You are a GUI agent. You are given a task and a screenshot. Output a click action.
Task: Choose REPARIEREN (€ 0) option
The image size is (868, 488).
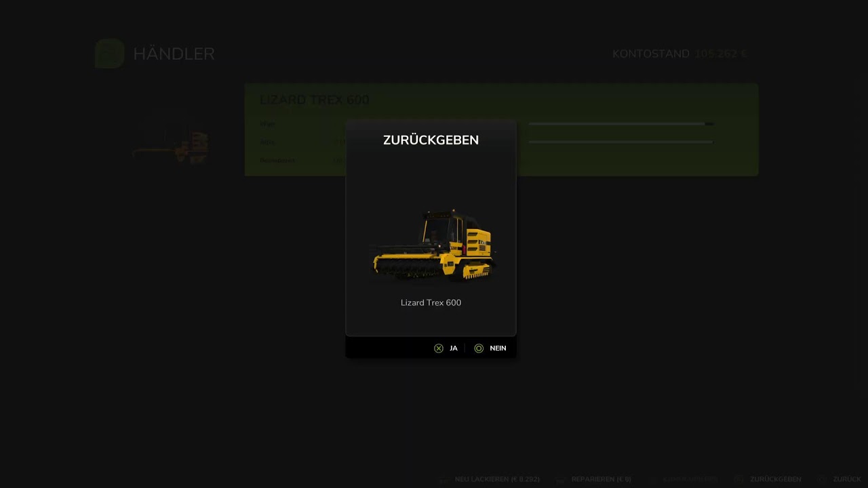pos(601,479)
